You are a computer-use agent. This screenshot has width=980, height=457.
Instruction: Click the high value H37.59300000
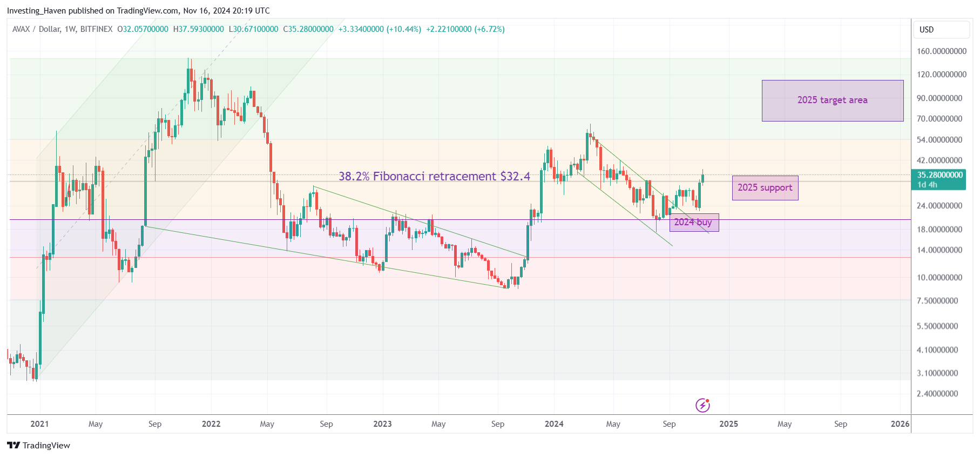pos(199,29)
